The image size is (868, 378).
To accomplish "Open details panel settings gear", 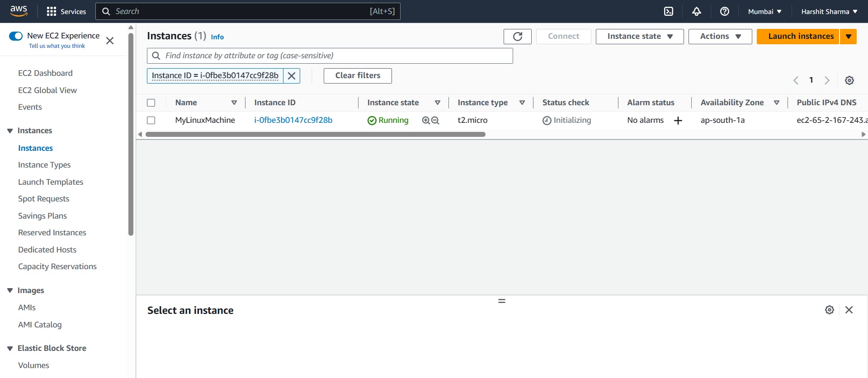I will pyautogui.click(x=830, y=310).
